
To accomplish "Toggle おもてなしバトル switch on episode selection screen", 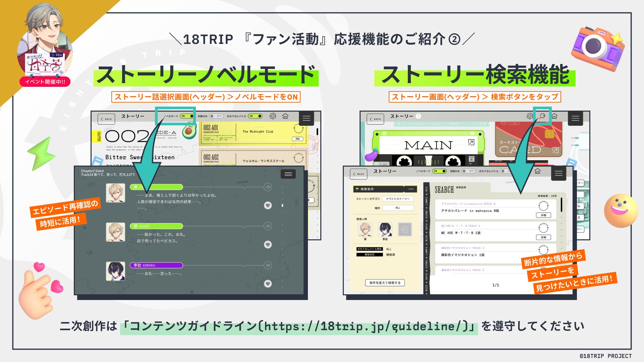I will point(255,116).
